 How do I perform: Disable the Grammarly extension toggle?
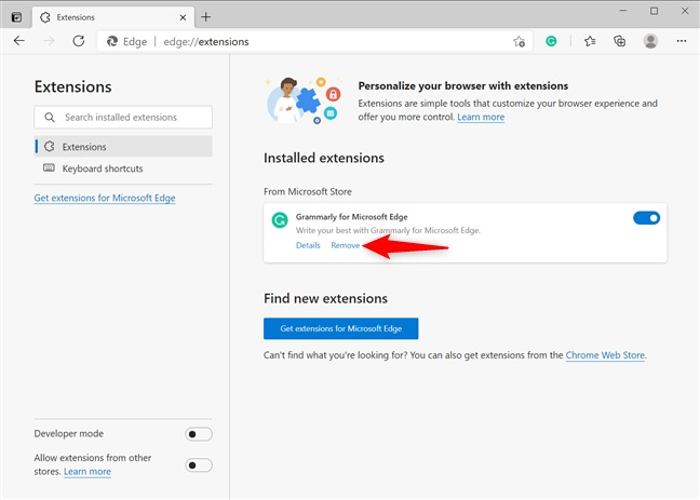pos(646,218)
